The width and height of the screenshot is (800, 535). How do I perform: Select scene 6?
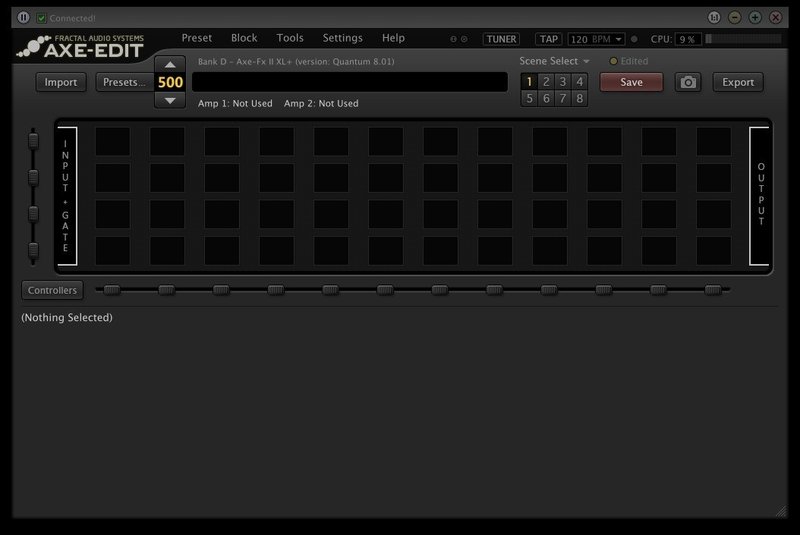[x=546, y=98]
